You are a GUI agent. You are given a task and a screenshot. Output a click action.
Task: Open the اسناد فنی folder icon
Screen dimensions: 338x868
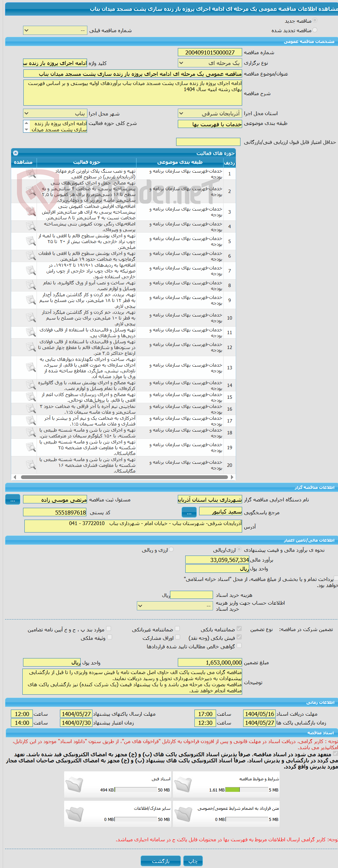coord(75,785)
